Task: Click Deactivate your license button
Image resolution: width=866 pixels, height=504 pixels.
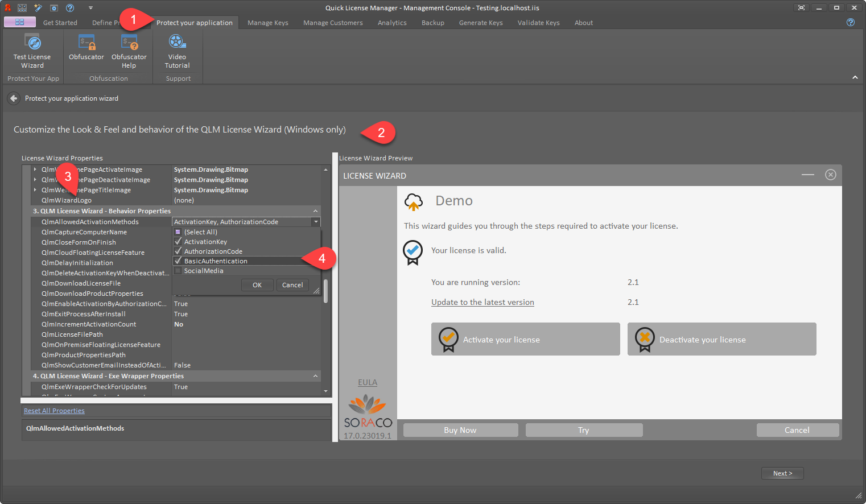Action: 722,339
